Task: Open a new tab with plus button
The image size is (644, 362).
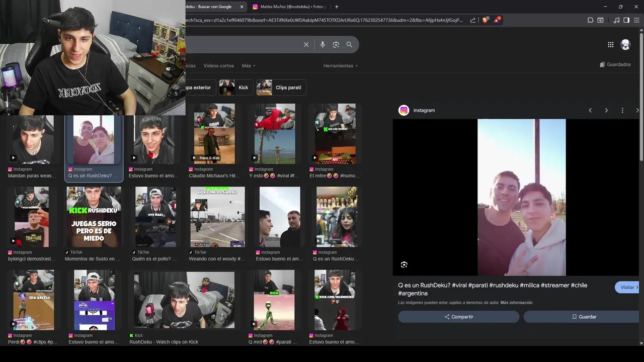Action: point(337,7)
